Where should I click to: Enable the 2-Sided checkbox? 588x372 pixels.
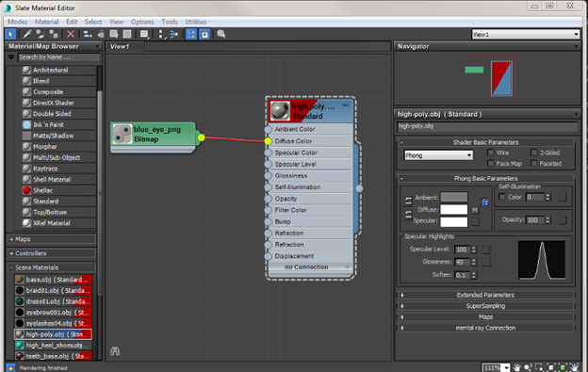click(533, 153)
